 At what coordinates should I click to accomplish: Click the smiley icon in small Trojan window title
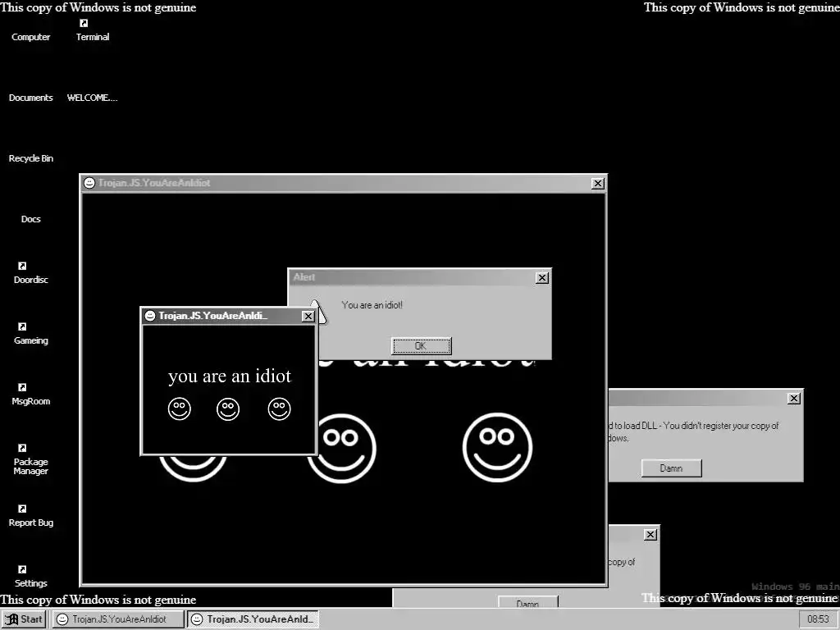click(x=150, y=316)
